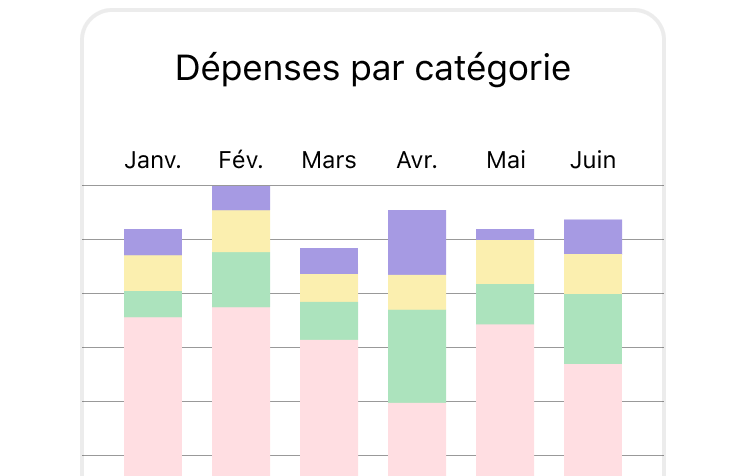The image size is (746, 476).
Task: Click the yellow segment of the Mai bar
Action: tap(505, 261)
